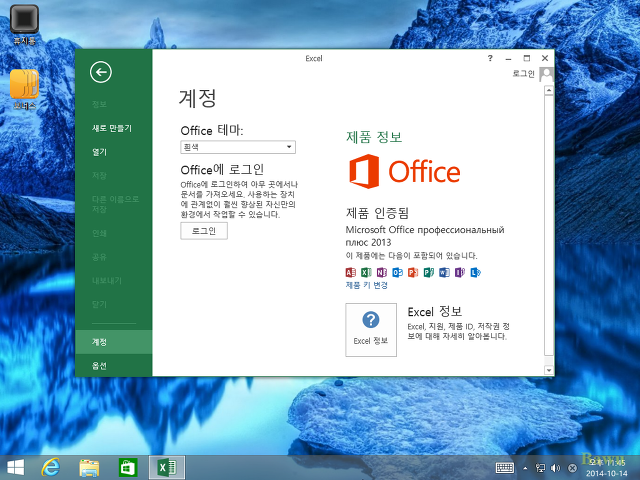Open the 공유 sidebar item

99,257
